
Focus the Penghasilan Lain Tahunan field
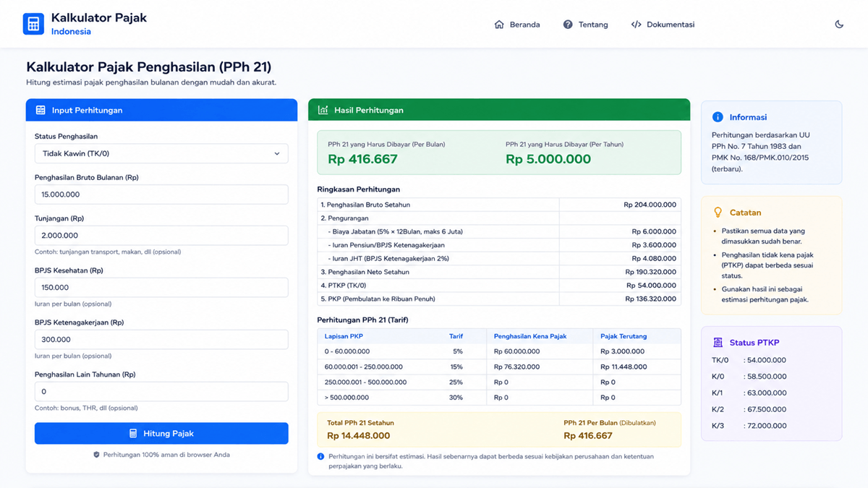[161, 392]
